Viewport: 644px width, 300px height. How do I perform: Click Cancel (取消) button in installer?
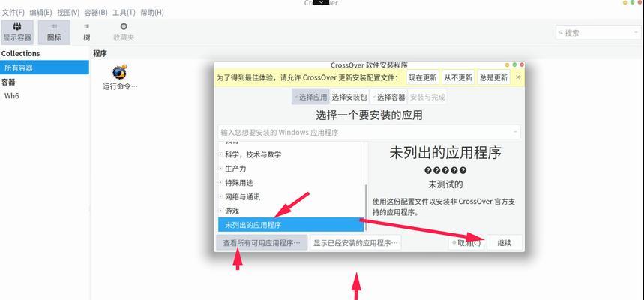click(466, 243)
